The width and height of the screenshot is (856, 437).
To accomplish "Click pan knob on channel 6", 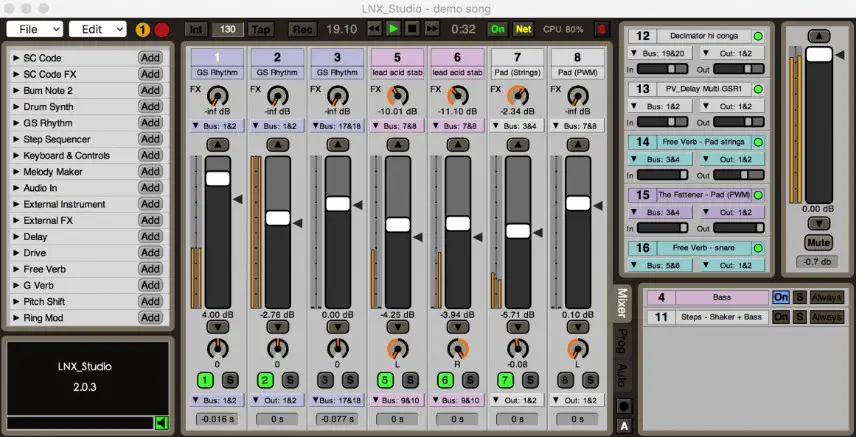I will [x=458, y=349].
